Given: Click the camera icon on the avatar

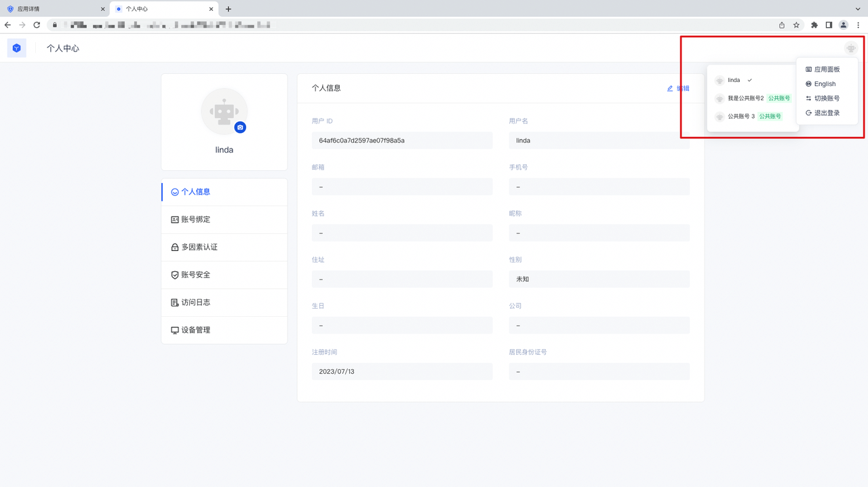Looking at the screenshot, I should (x=240, y=128).
